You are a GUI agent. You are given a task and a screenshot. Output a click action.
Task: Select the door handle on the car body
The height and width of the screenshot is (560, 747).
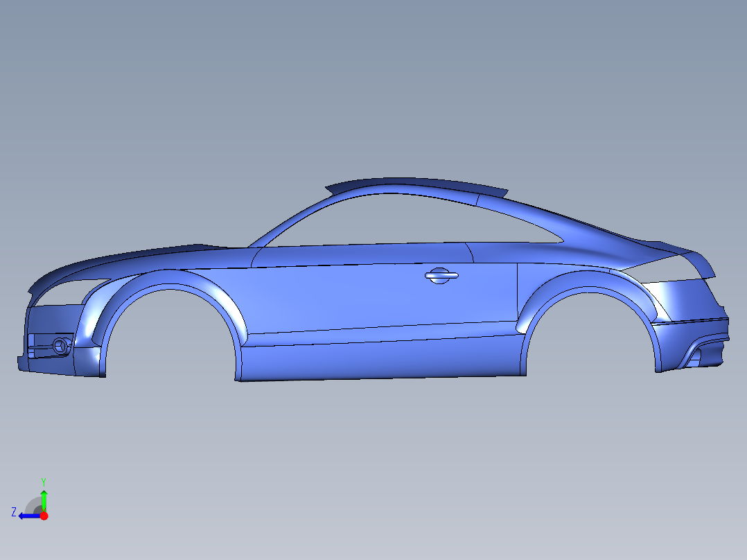coord(441,275)
